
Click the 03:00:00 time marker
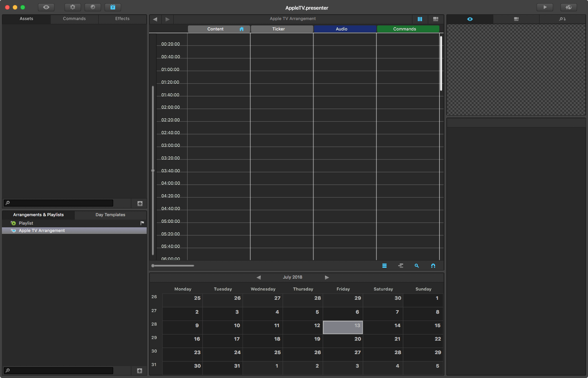[171, 146]
